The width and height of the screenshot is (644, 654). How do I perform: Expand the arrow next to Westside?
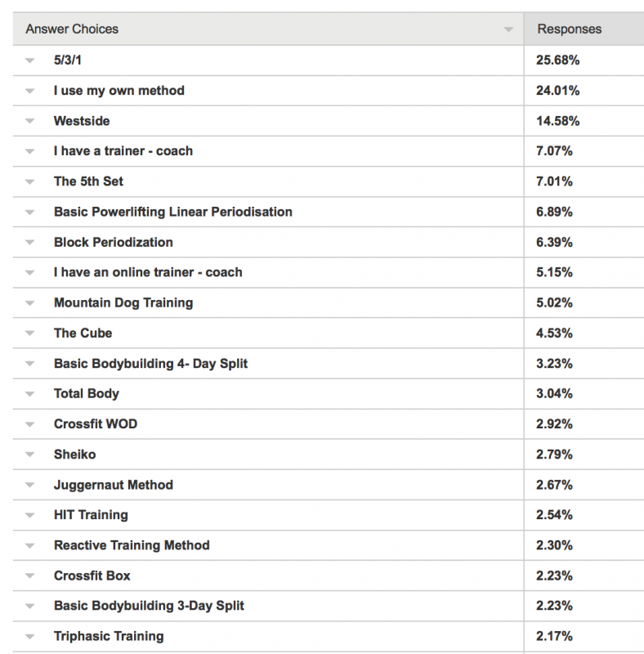[x=29, y=121]
